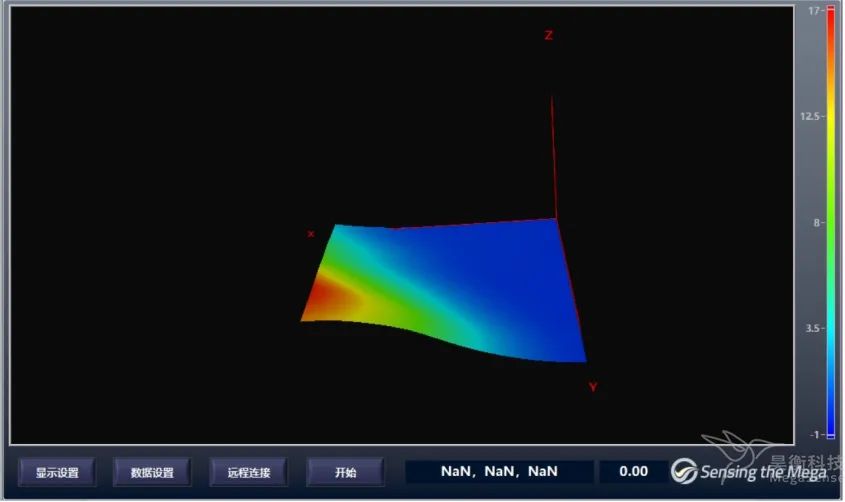Click the red Y axis label
Viewport: 845px width, 502px height.
click(593, 387)
